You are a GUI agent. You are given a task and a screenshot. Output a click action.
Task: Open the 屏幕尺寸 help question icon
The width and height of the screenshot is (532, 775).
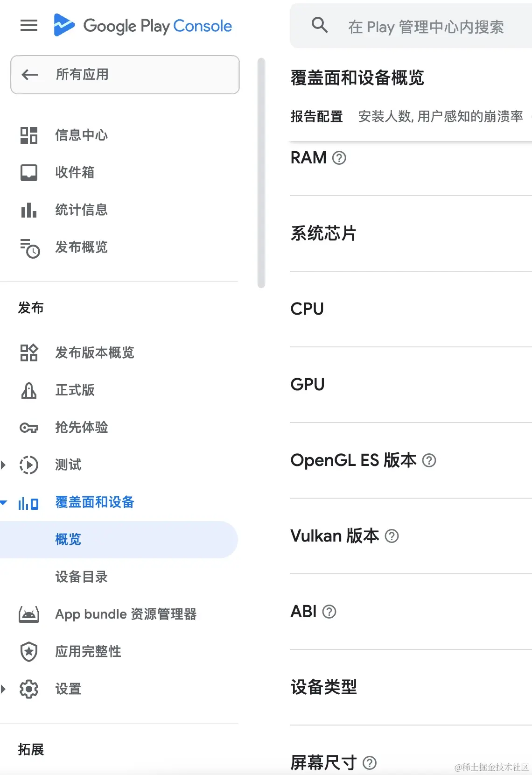coord(370,763)
